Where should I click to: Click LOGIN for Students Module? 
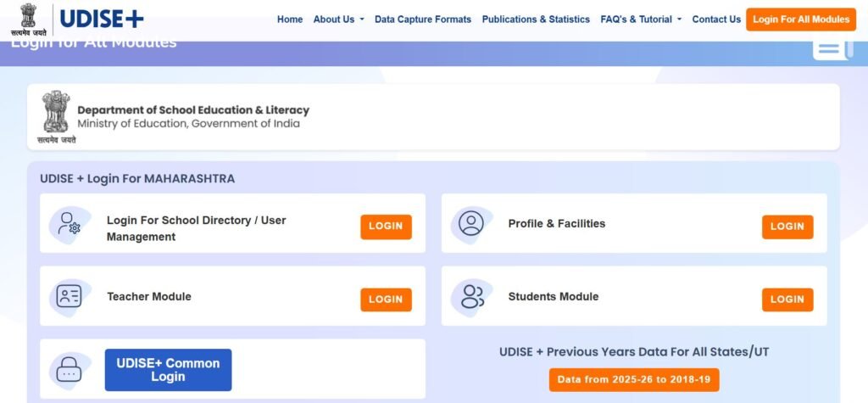tap(787, 299)
